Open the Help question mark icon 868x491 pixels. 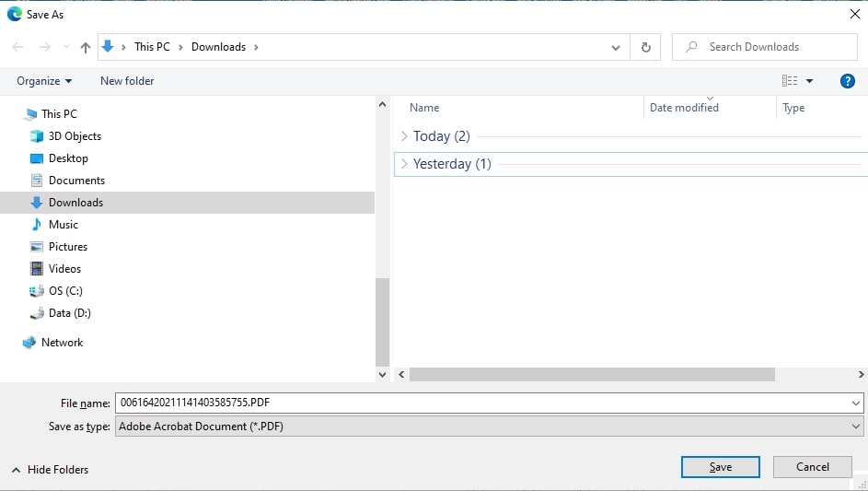pos(848,81)
